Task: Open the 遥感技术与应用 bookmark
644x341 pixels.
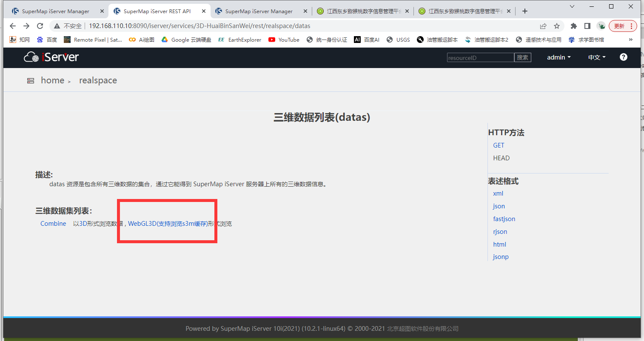Action: [539, 40]
